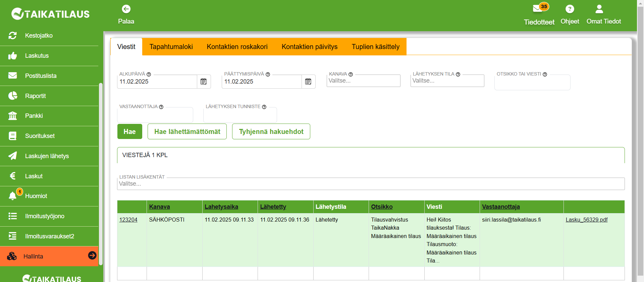644x282 pixels.
Task: Open message ID 123204 link
Action: click(128, 220)
